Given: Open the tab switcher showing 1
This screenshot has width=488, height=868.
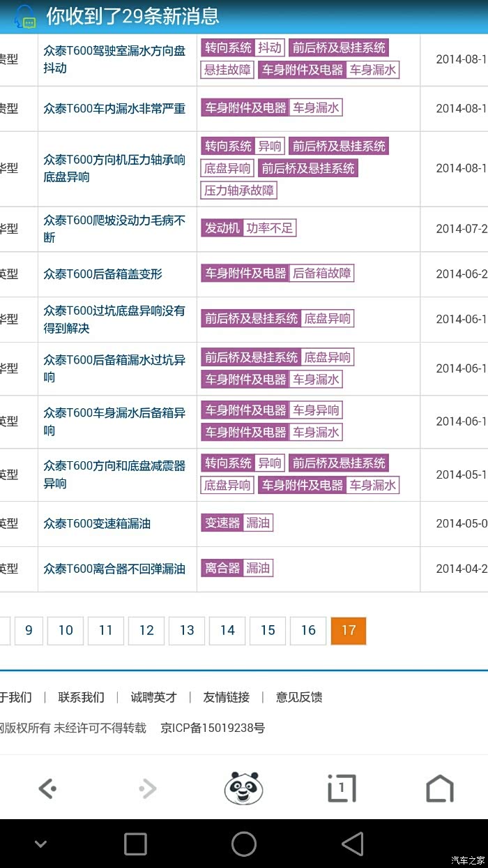Looking at the screenshot, I should click(x=342, y=788).
